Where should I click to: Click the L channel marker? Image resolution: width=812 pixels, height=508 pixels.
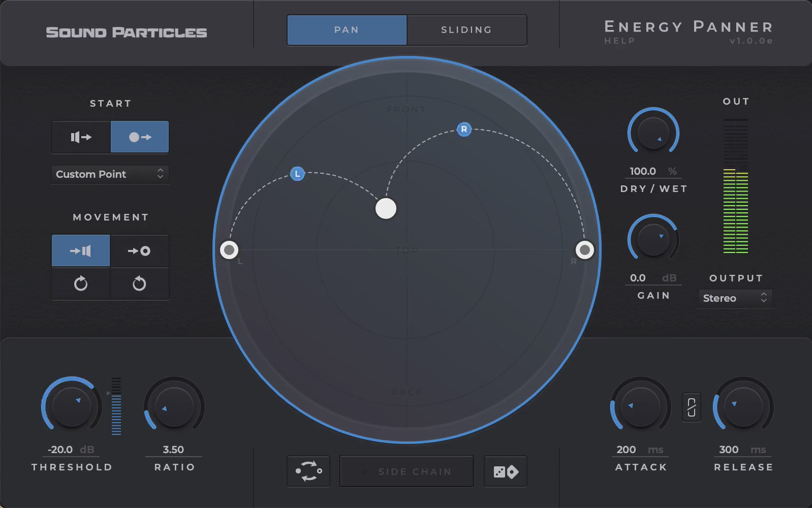pyautogui.click(x=297, y=174)
